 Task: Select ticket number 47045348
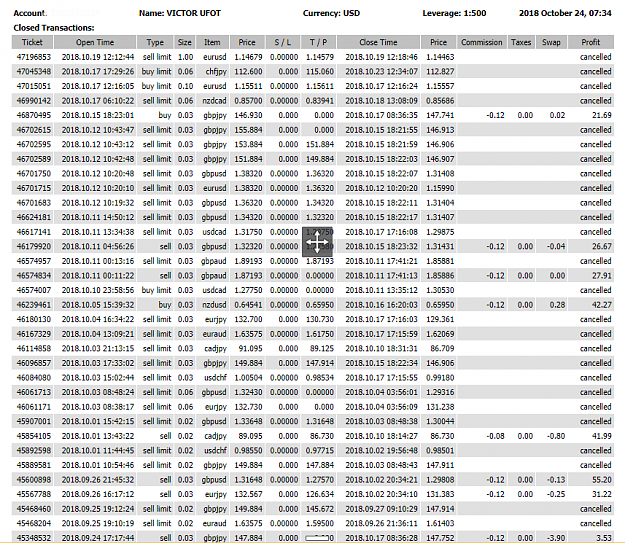(34, 72)
